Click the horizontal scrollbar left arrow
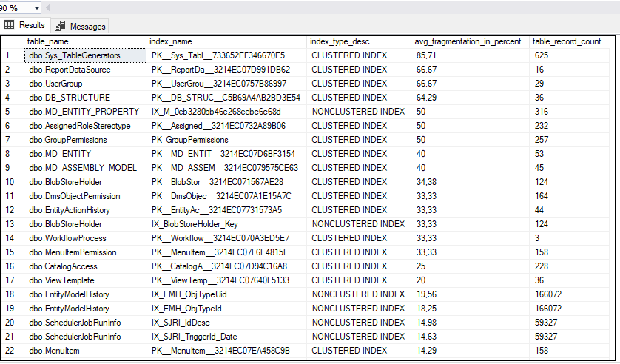The height and width of the screenshot is (364, 620). [x=46, y=7]
